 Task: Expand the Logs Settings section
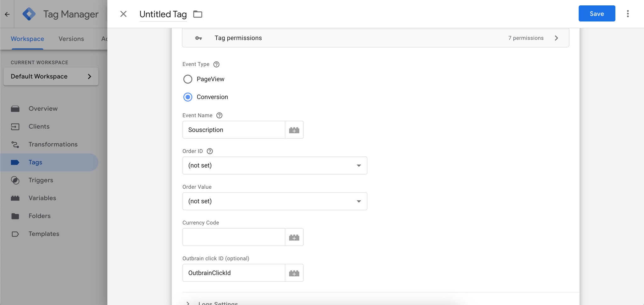click(x=188, y=302)
